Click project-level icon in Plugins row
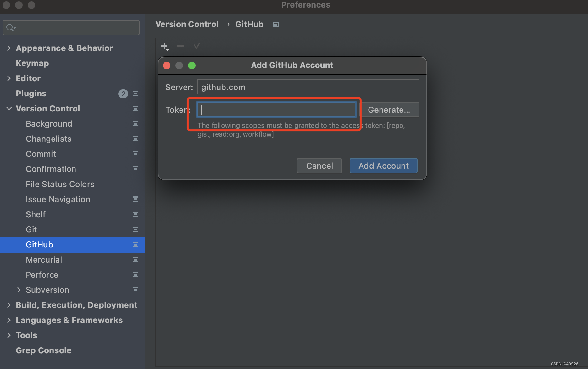The height and width of the screenshot is (369, 588). [136, 93]
